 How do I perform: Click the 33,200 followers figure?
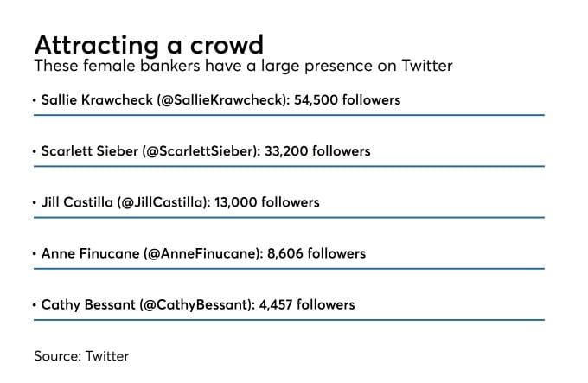click(317, 151)
